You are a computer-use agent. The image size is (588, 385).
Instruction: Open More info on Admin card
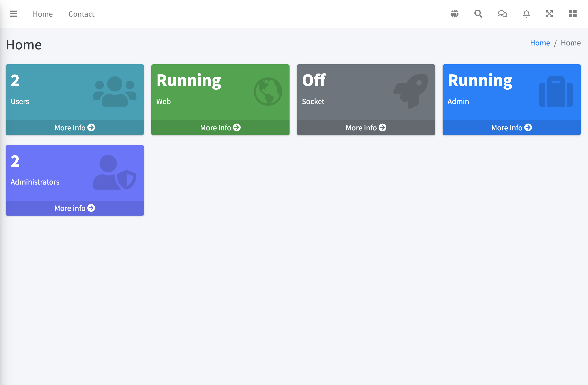512,128
